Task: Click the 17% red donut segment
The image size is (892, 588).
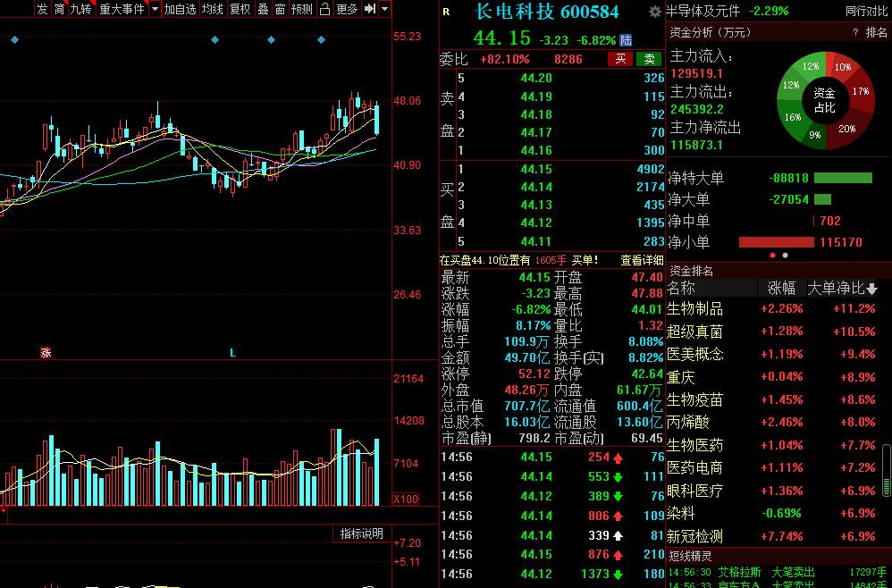Action: (x=861, y=91)
